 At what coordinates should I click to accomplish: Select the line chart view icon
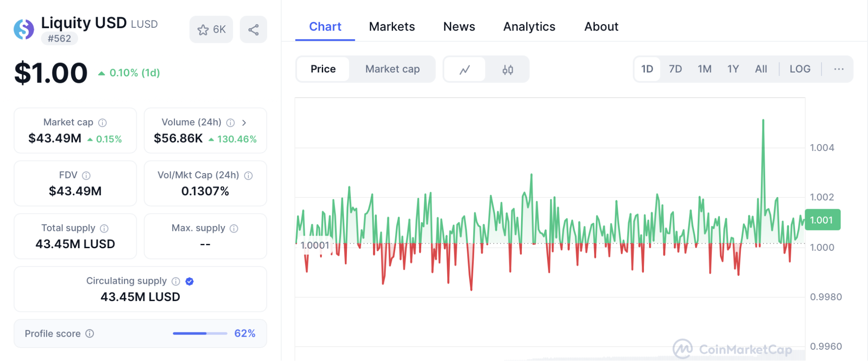click(465, 69)
